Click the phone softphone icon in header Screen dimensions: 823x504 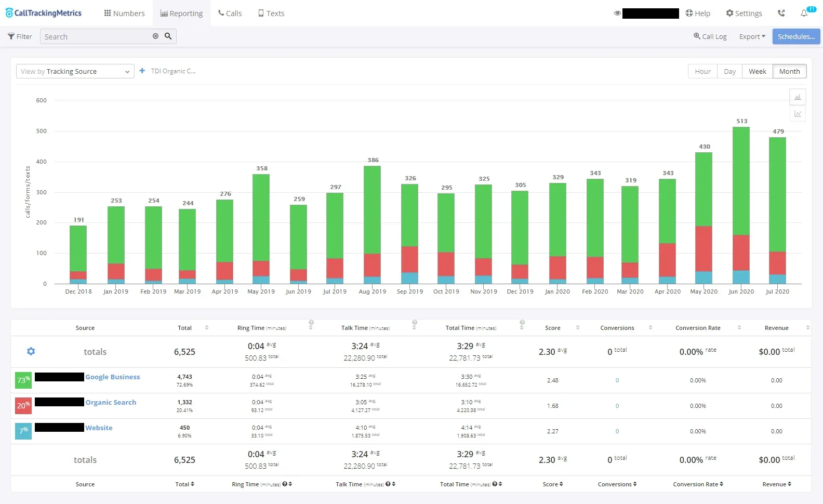point(781,13)
